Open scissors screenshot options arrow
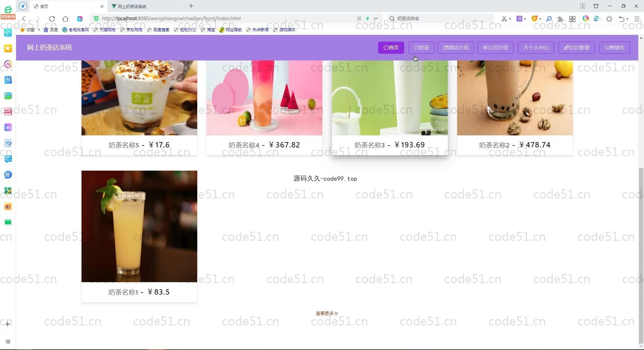This screenshot has height=350, width=644. [x=510, y=19]
